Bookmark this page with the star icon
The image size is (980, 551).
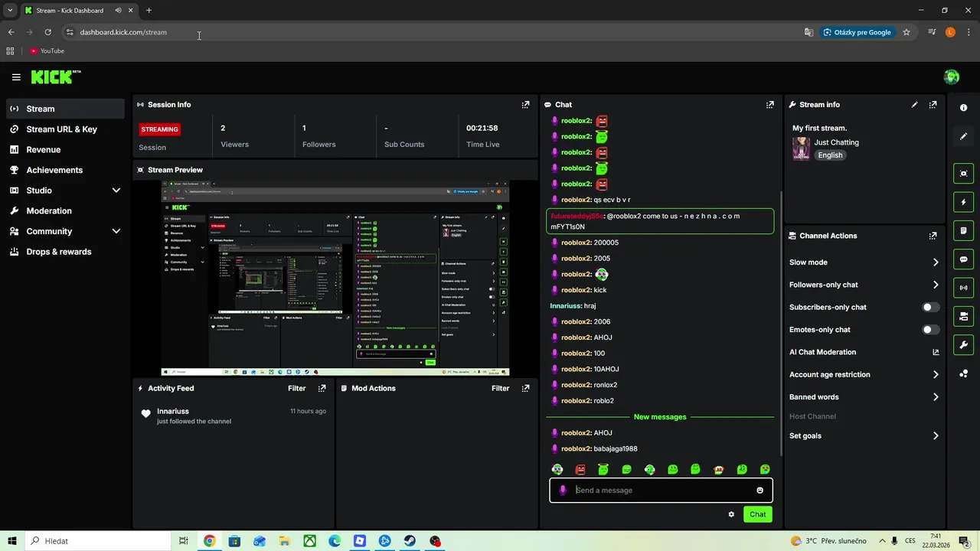[906, 32]
